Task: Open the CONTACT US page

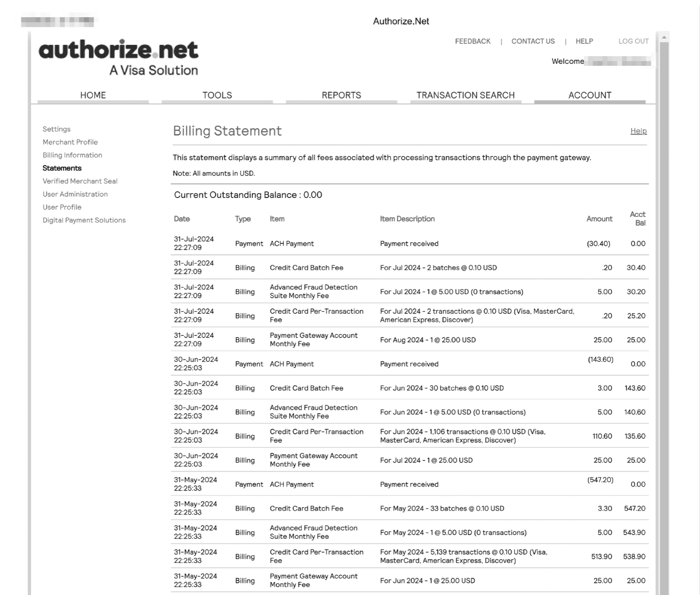Action: (x=533, y=41)
